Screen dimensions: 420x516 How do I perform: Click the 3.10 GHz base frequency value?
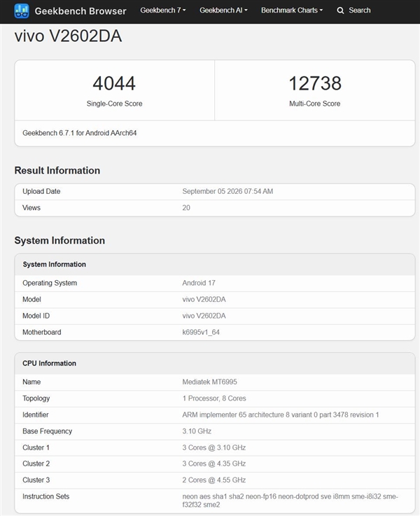pos(197,431)
